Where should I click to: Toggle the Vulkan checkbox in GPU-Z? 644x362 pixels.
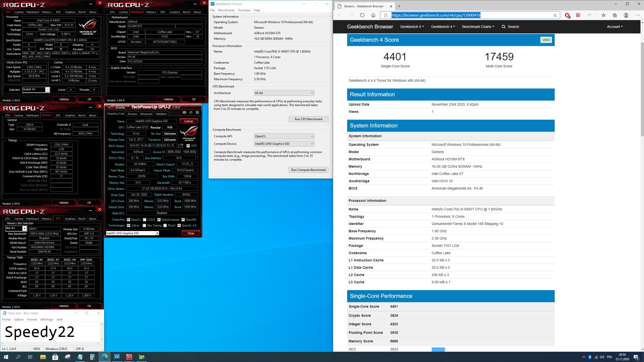tap(128, 225)
